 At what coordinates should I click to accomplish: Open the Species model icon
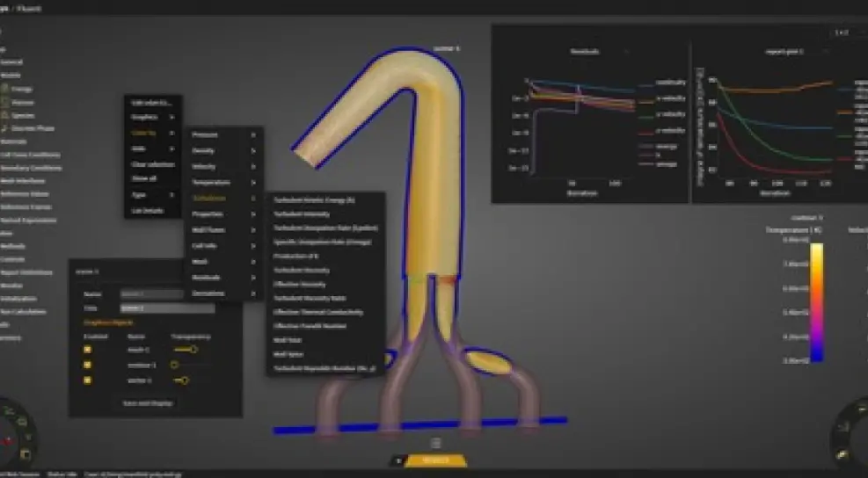[6, 115]
